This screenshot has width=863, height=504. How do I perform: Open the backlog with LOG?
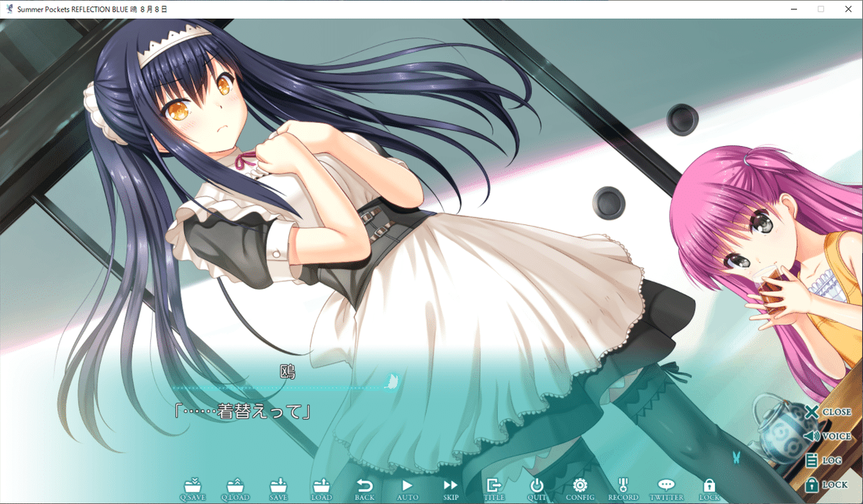tap(823, 460)
